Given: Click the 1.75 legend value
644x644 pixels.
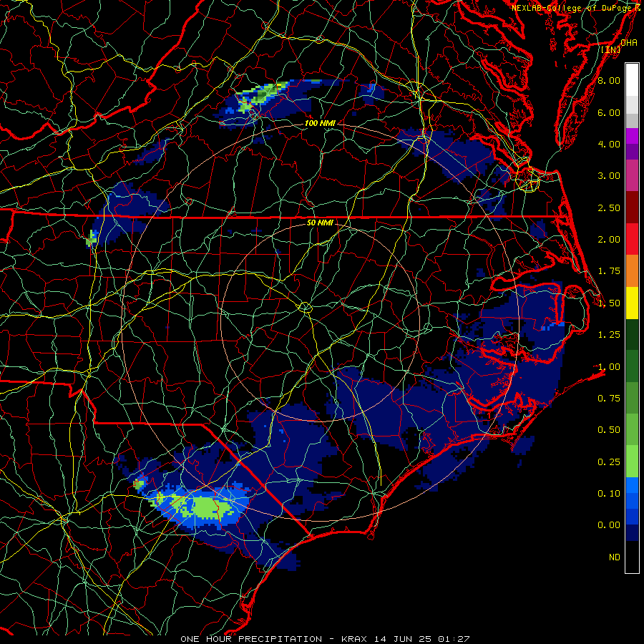Looking at the screenshot, I should (609, 271).
